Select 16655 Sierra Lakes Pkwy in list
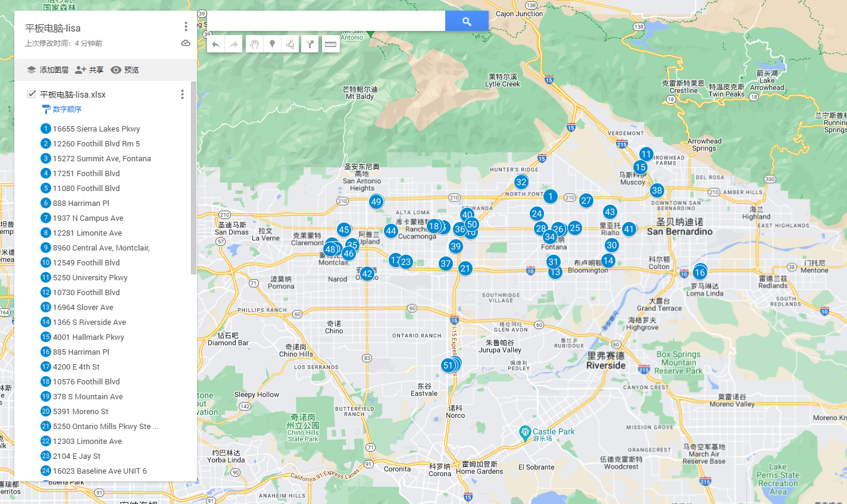This screenshot has width=847, height=504. [x=96, y=129]
